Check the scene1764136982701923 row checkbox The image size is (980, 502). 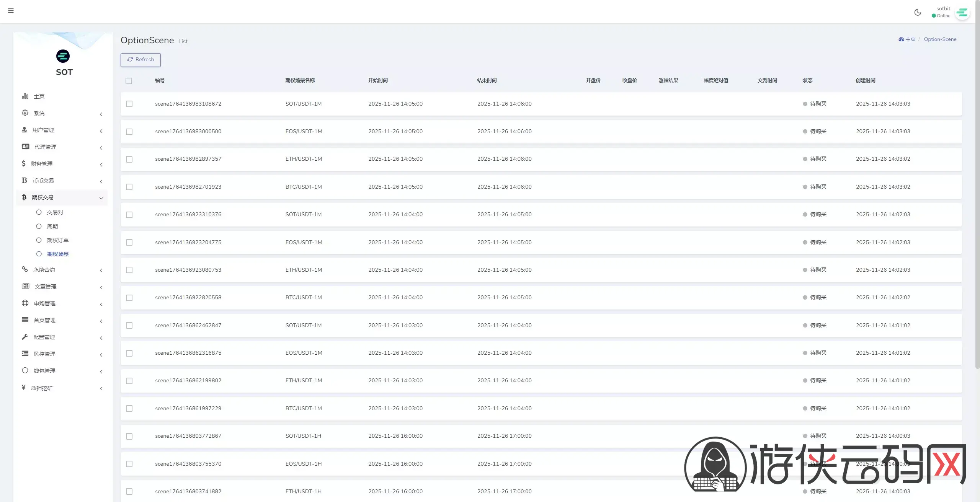click(x=129, y=187)
